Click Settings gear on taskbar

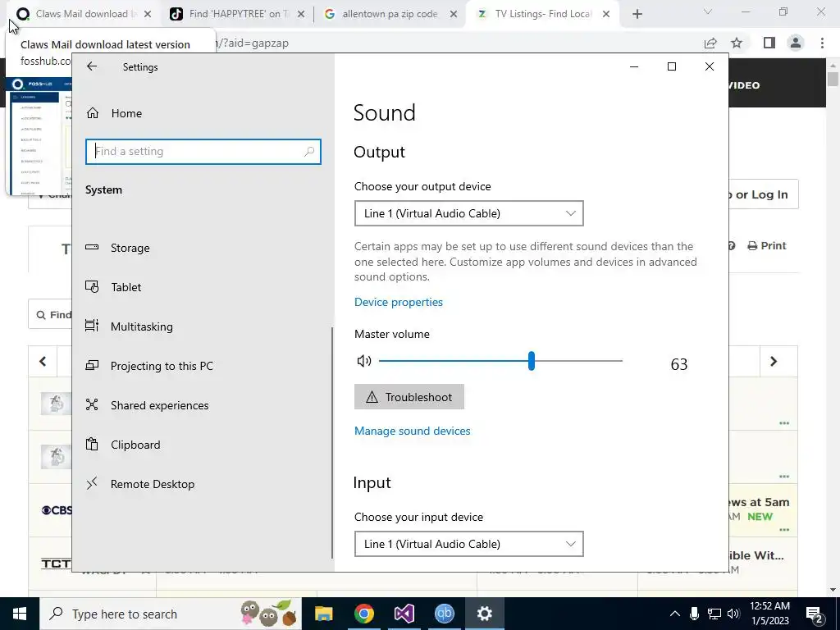tap(484, 614)
